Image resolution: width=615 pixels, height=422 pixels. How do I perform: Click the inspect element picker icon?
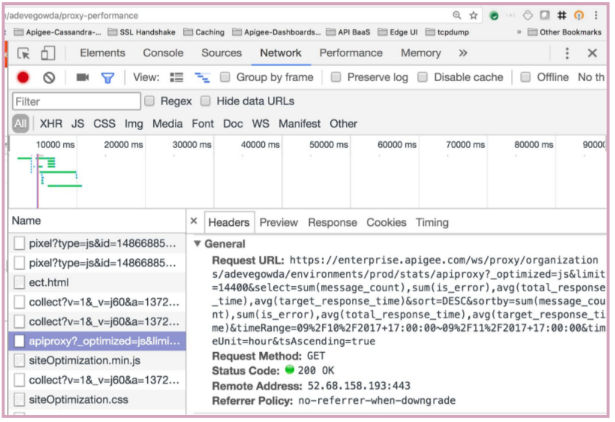23,53
